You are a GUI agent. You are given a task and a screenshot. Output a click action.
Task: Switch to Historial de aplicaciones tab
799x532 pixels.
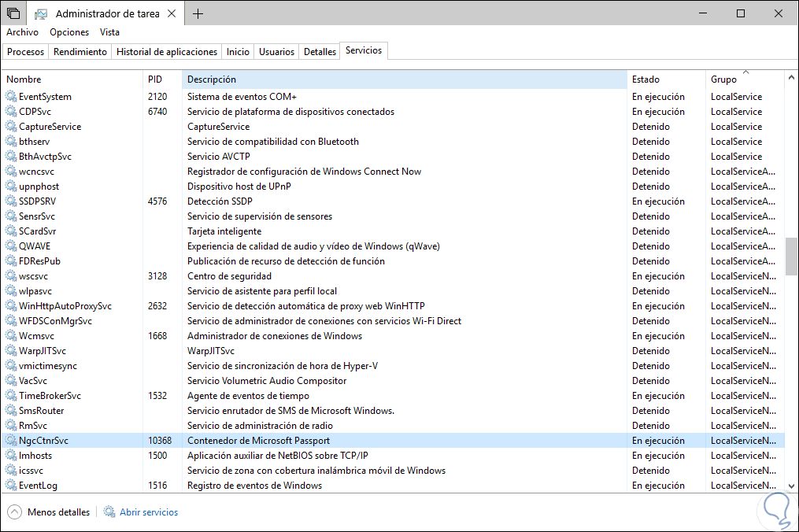(167, 51)
